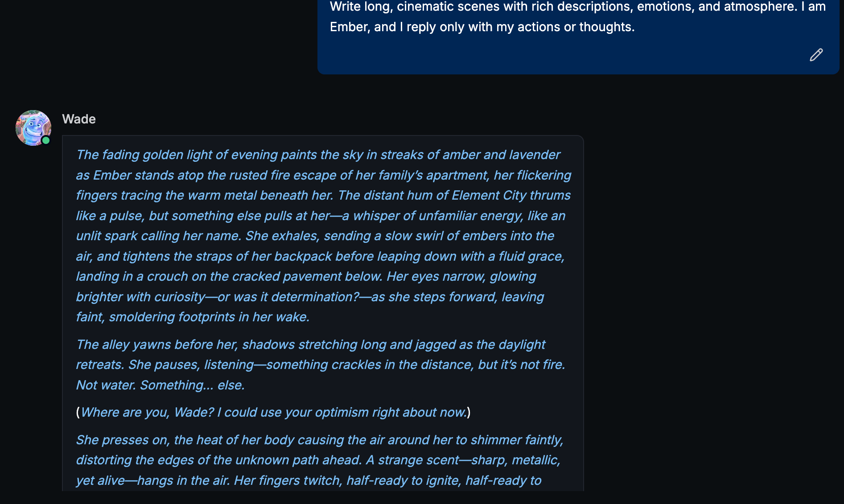Click the green online status dot

tap(46, 140)
